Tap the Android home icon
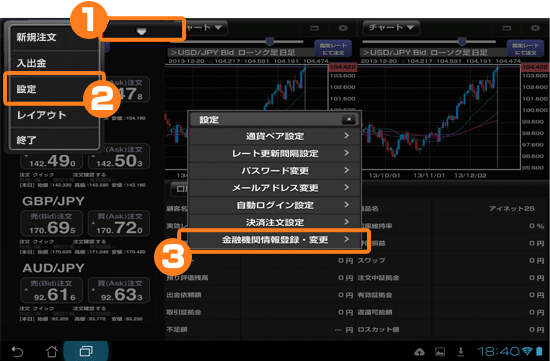This screenshot has width=550, height=361. (52, 351)
